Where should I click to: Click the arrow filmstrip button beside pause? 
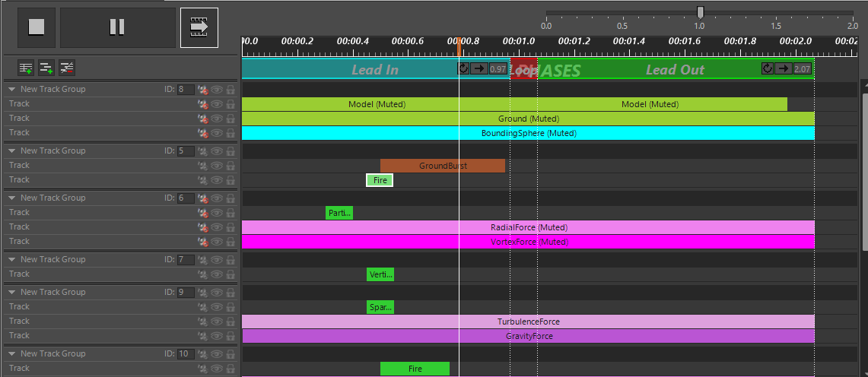coord(199,27)
